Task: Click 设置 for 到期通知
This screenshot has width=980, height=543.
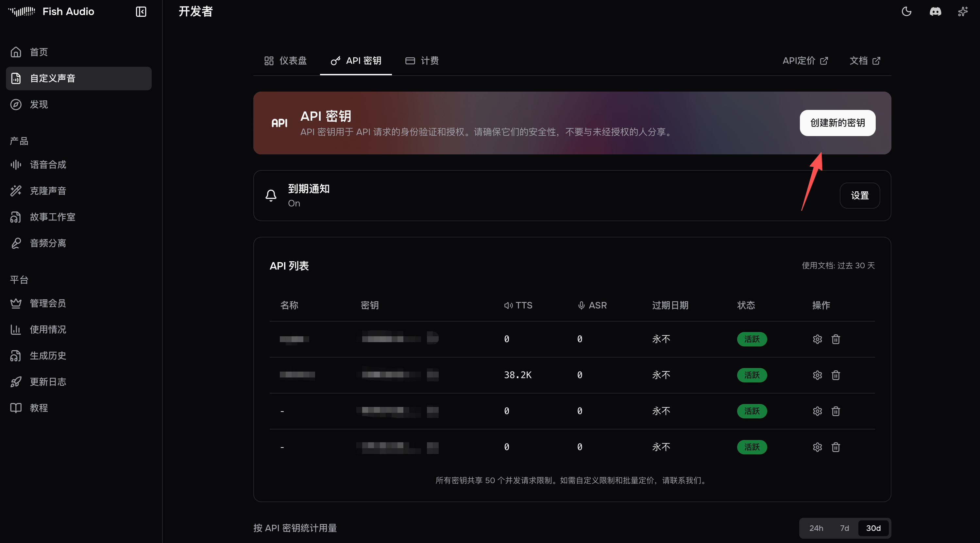Action: (x=860, y=196)
